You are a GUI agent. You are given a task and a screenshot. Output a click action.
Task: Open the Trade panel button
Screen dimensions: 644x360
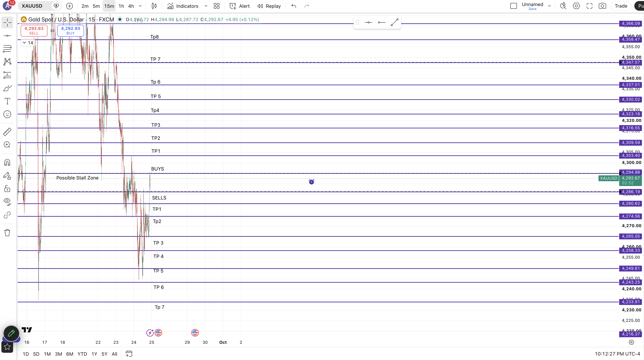click(x=621, y=6)
